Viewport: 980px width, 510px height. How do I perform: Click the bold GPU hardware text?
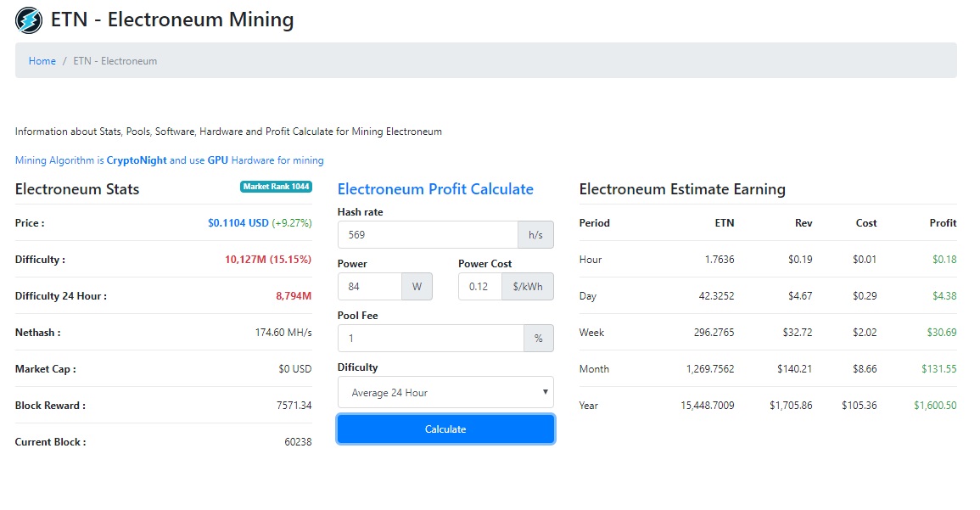pyautogui.click(x=218, y=160)
